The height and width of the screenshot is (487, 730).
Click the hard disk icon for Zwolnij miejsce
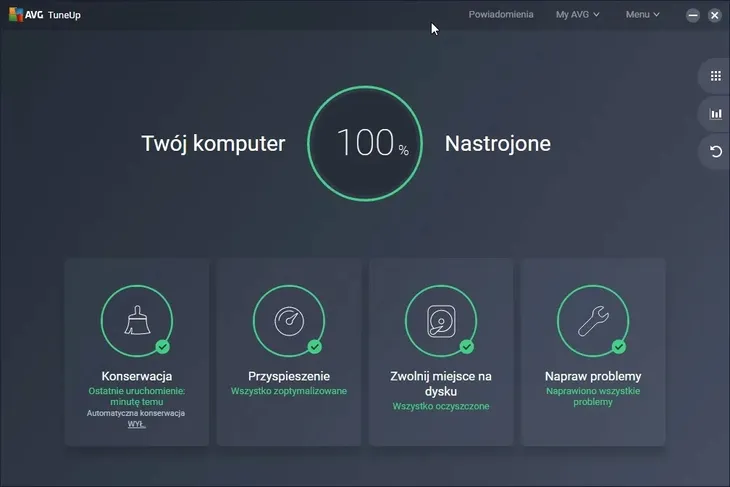441,321
